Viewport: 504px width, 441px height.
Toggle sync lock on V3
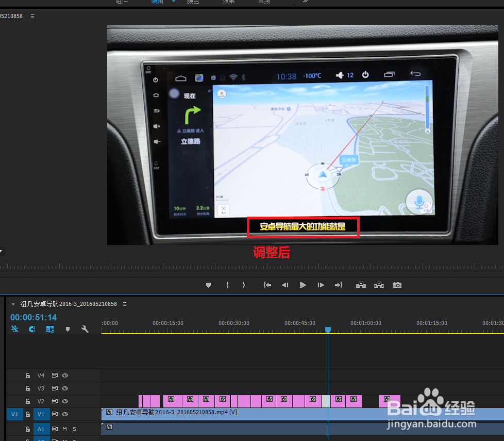click(x=55, y=388)
